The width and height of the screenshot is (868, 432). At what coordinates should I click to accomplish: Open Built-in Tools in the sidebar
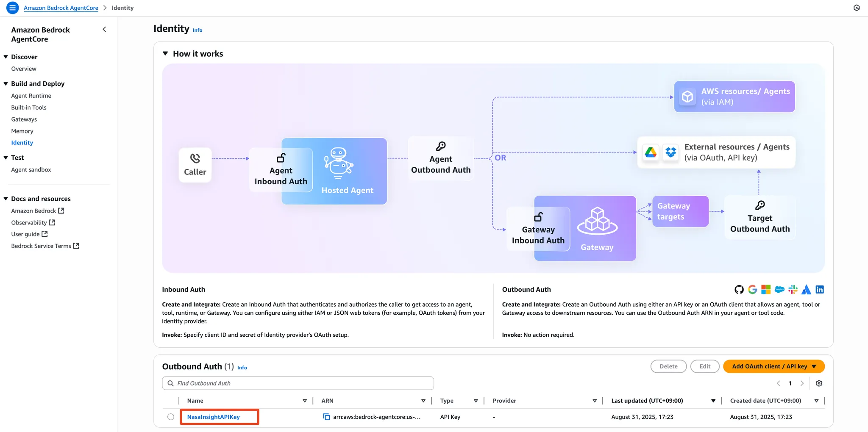29,108
